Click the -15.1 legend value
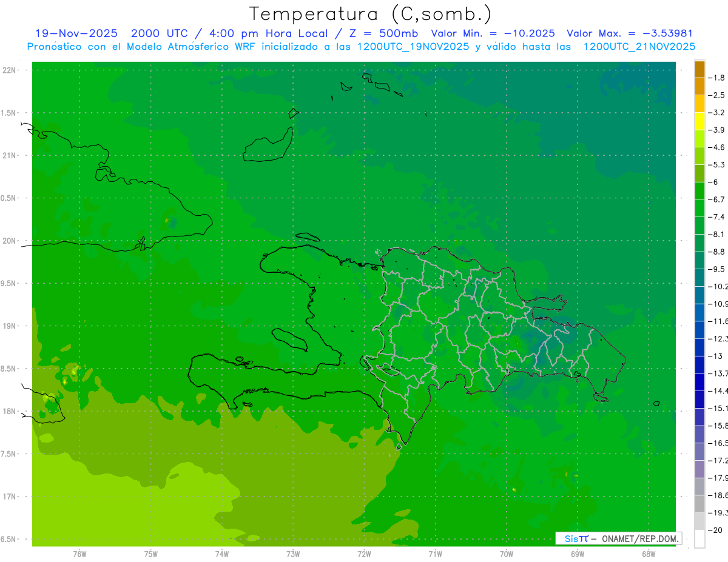This screenshot has width=728, height=562. 719,408
